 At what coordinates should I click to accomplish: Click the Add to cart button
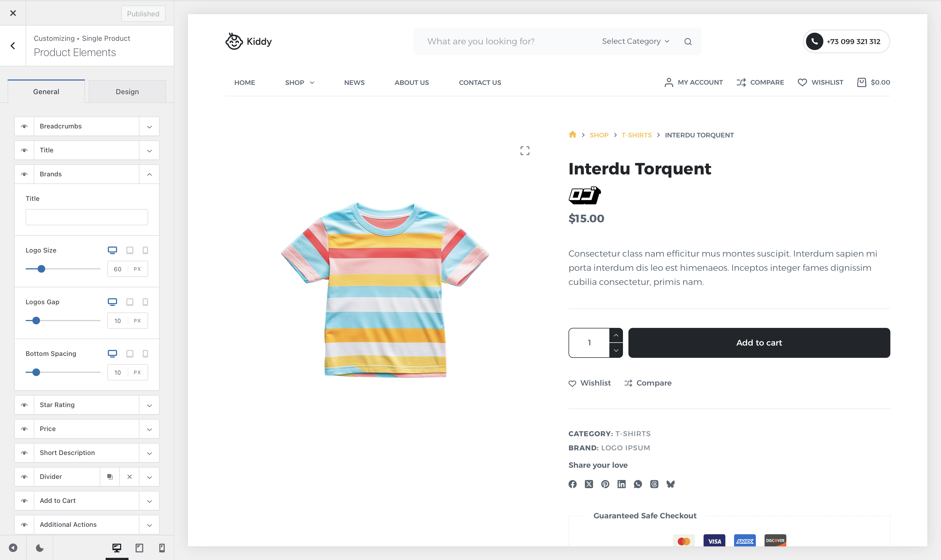point(759,343)
